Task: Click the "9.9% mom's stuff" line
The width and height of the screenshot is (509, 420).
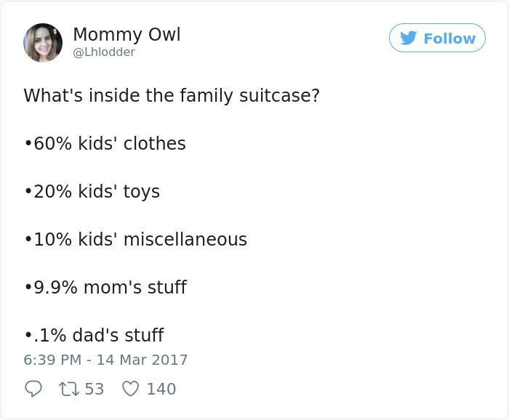Action: (105, 288)
